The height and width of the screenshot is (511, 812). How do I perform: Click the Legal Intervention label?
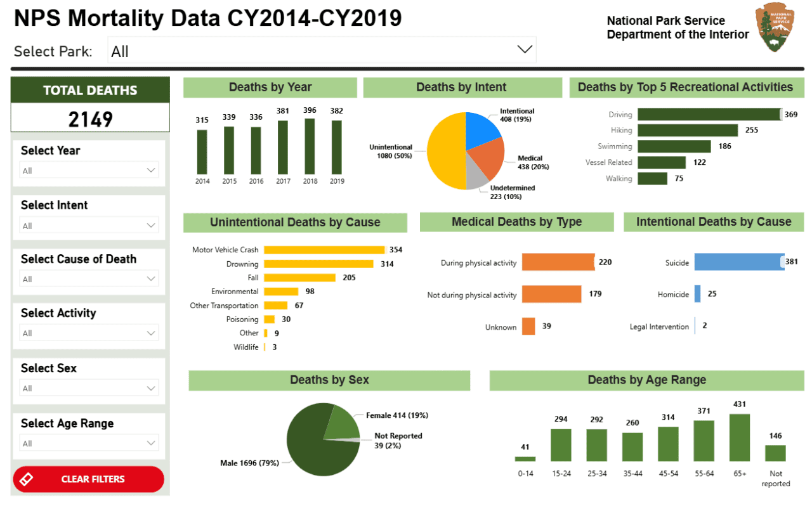[x=658, y=327]
